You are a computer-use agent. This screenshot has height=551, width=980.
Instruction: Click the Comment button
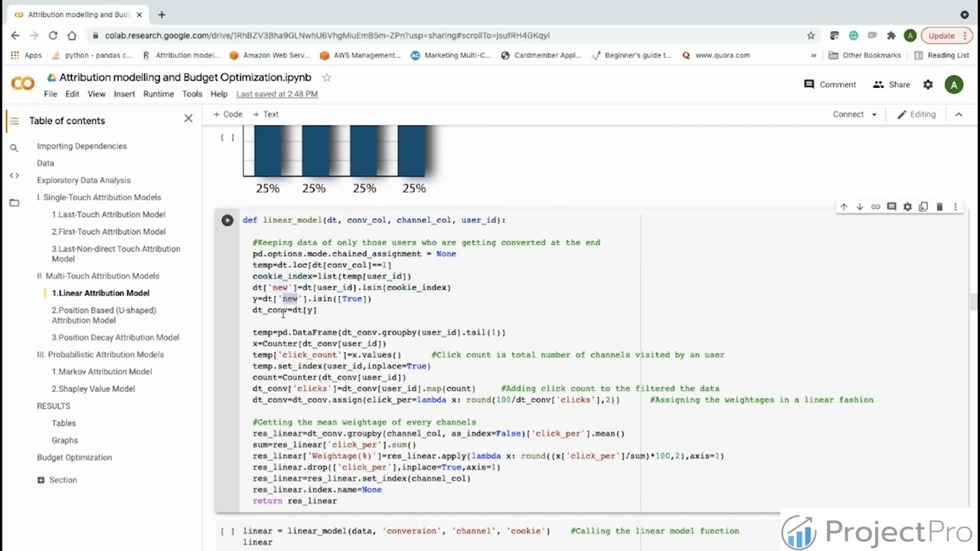(x=830, y=85)
